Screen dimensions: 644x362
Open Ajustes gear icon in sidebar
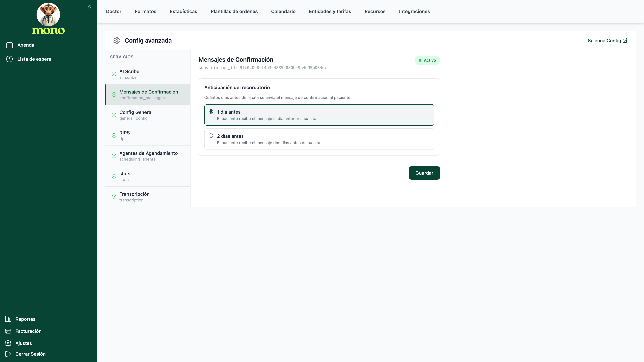(x=8, y=343)
